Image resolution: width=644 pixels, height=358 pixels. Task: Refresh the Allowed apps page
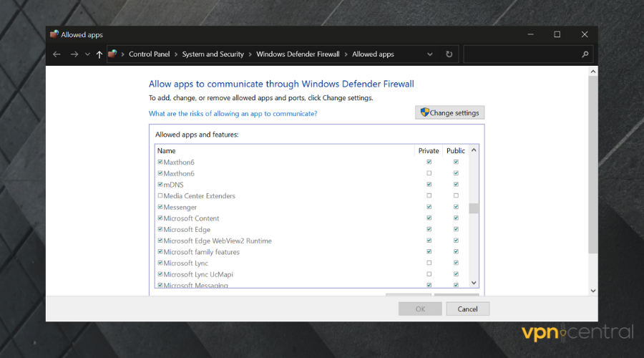click(x=449, y=54)
